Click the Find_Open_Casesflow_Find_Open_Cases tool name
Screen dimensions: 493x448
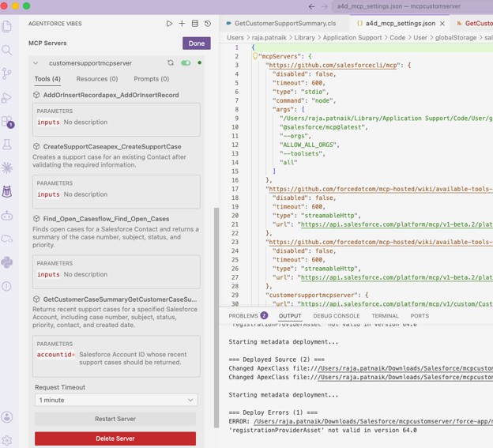106,219
